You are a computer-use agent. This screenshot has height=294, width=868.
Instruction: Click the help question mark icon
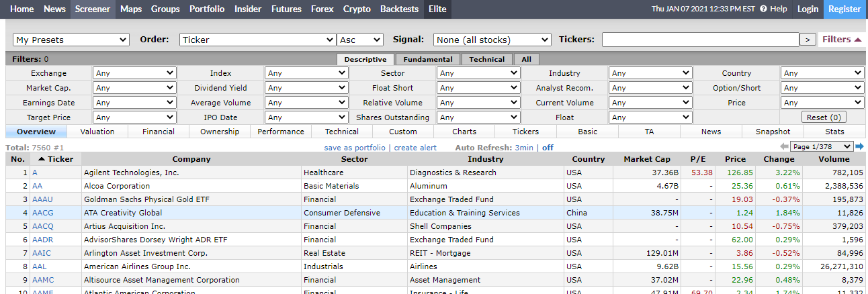pyautogui.click(x=763, y=9)
